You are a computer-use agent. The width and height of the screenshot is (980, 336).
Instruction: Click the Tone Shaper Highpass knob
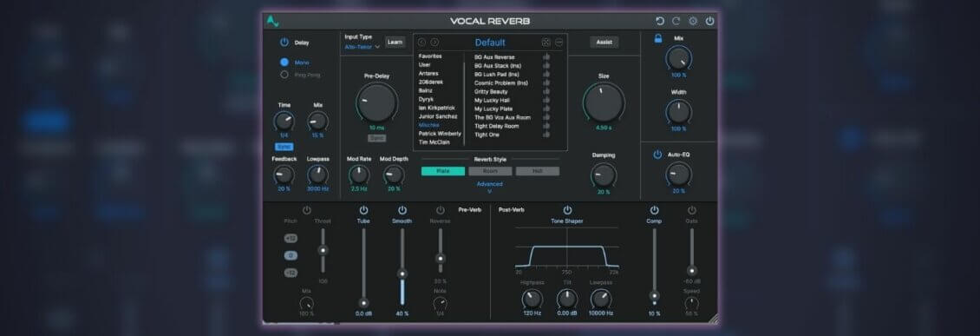[532, 299]
